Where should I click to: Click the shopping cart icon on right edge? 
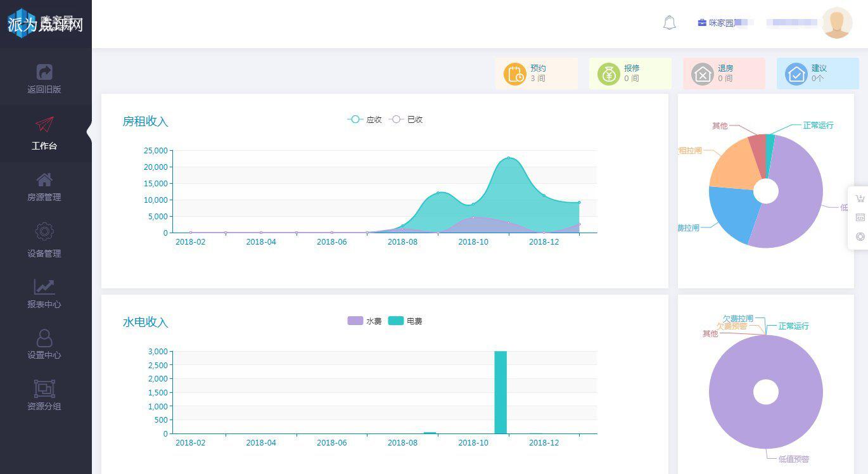click(860, 198)
